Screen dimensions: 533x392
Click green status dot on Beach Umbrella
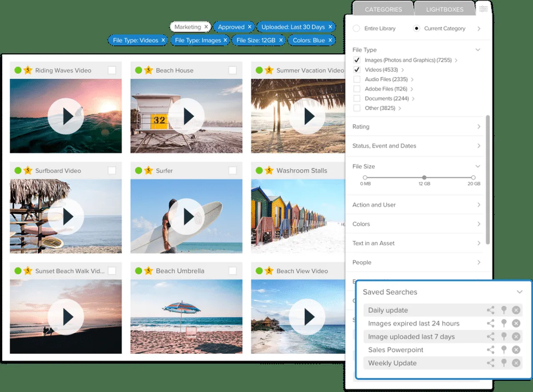(x=139, y=271)
